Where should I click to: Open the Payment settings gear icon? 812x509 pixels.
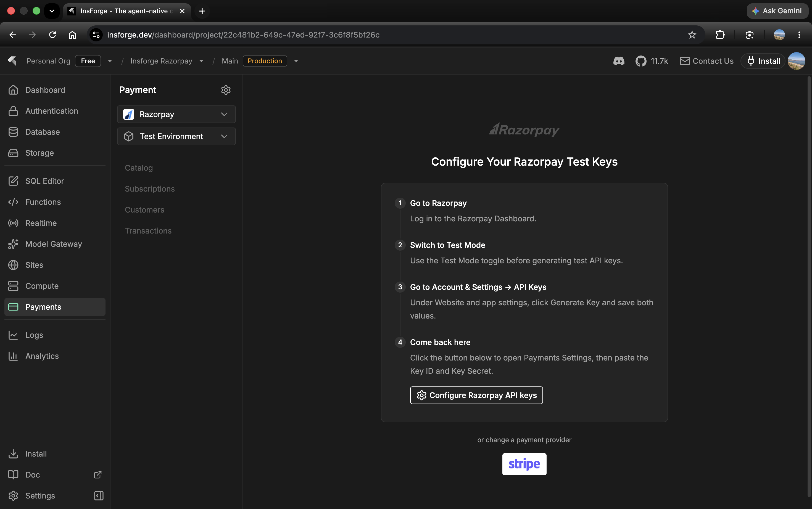coord(226,90)
